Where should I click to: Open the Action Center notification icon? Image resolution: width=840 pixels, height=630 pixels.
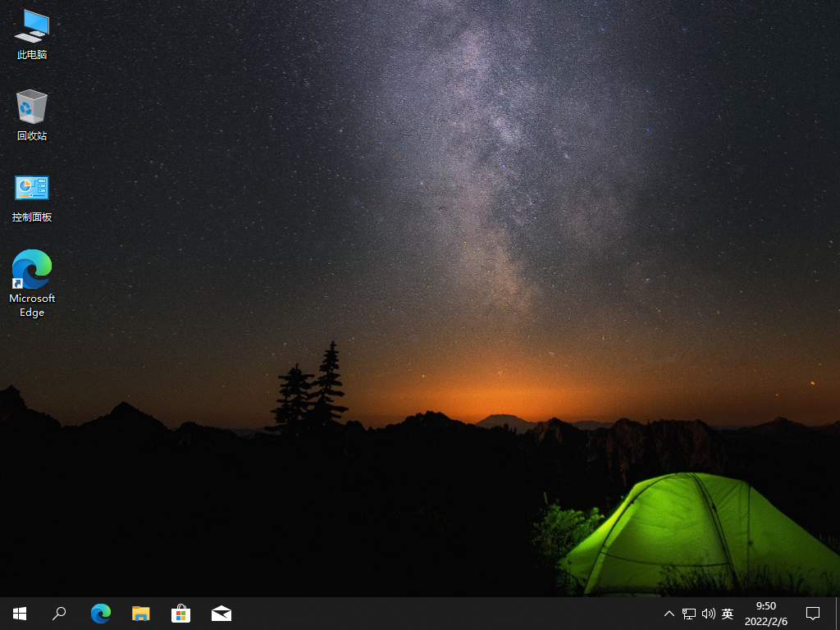tap(812, 613)
